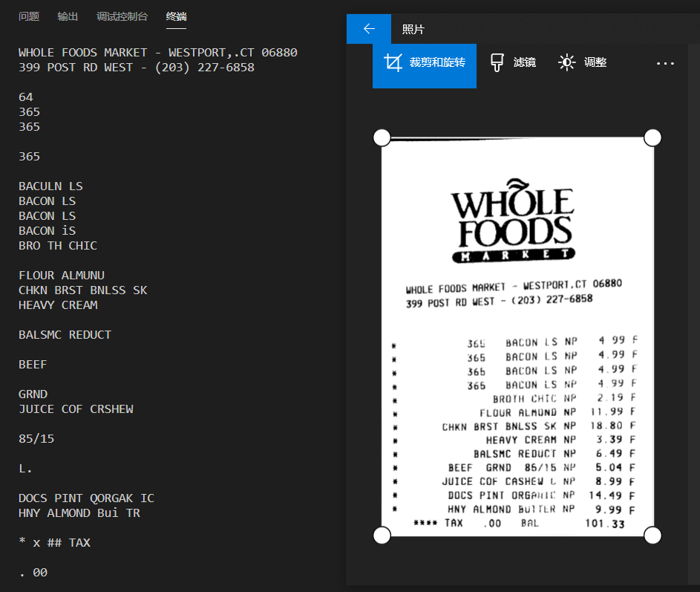Screen dimensions: 700x592
Task: Click the Whole Foods logo in receipt image
Action: coord(514,221)
